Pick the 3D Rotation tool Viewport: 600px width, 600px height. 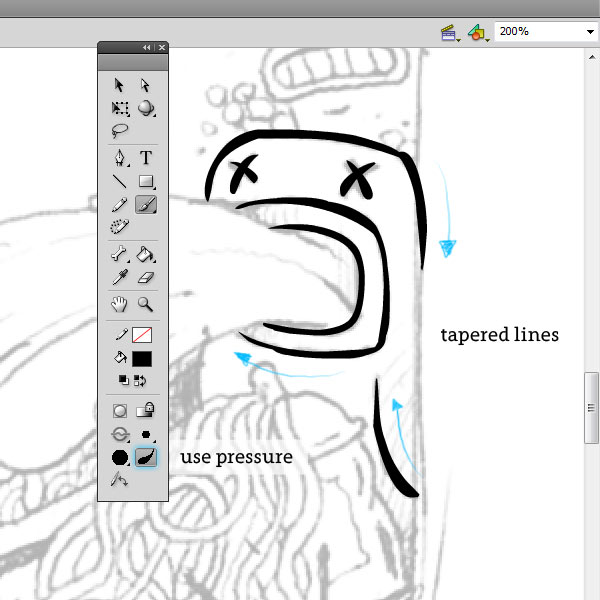coord(146,108)
